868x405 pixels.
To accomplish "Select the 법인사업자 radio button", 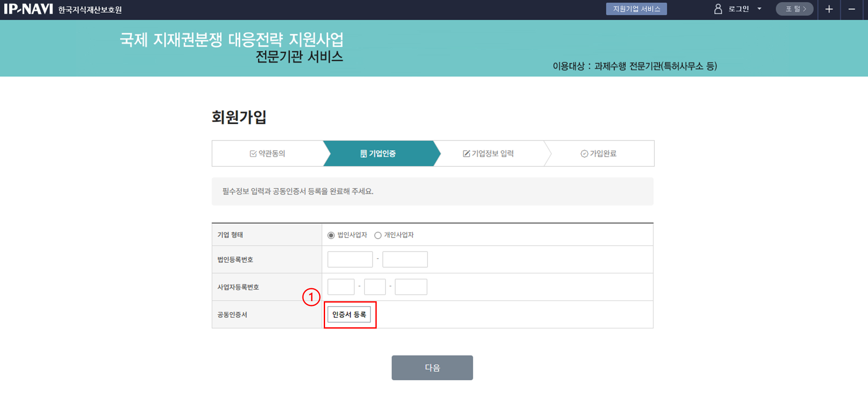I will tap(331, 235).
